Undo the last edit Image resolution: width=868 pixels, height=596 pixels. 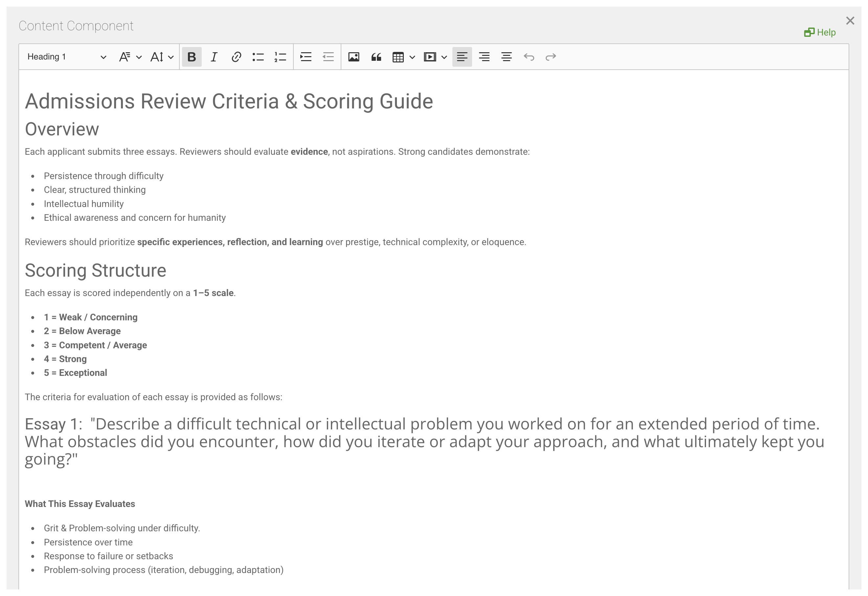[529, 57]
